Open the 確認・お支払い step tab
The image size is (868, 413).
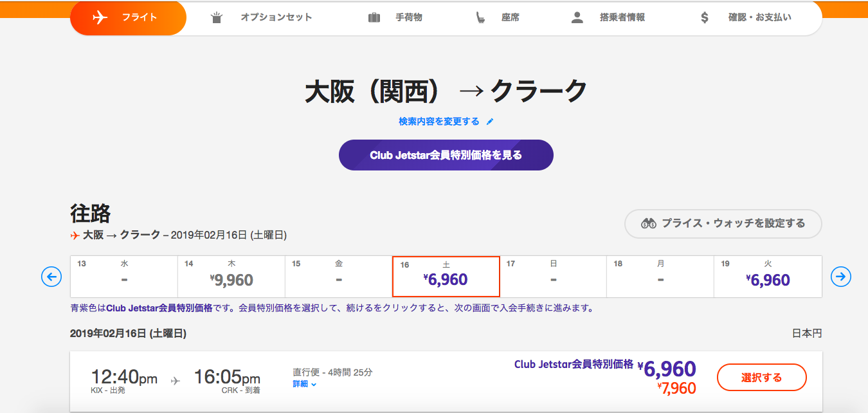coord(746,17)
